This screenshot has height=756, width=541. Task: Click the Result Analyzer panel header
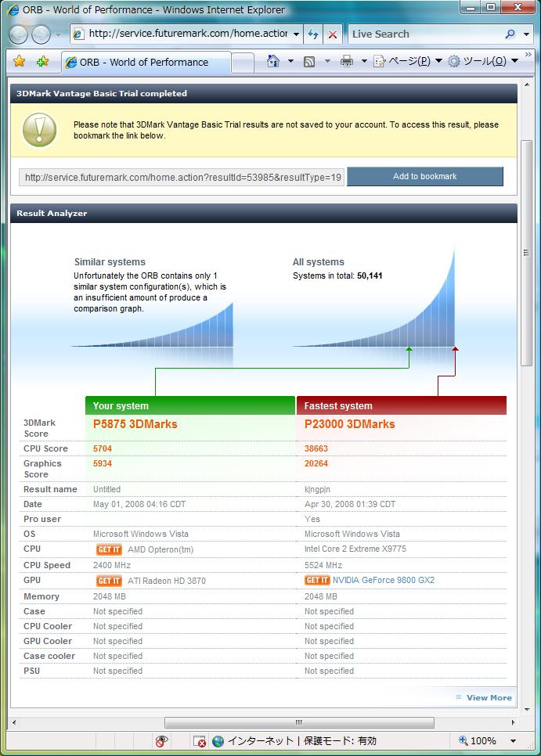coord(264,213)
